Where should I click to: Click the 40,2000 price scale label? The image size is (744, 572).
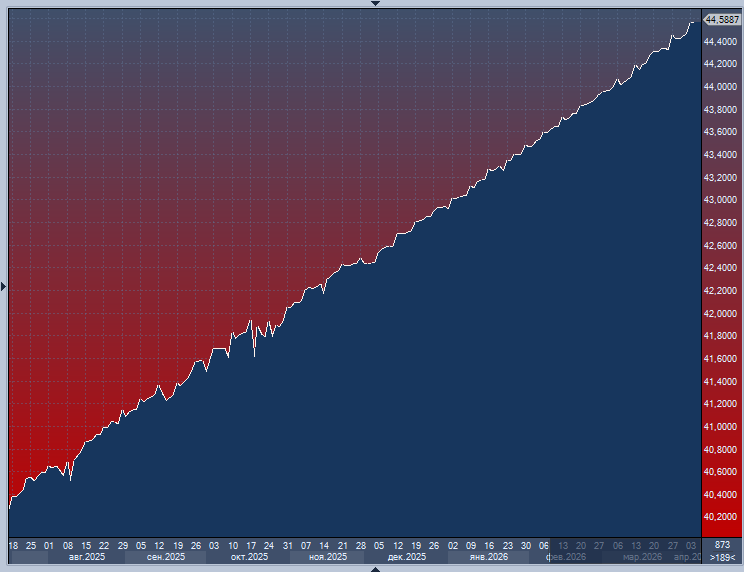[x=721, y=517]
